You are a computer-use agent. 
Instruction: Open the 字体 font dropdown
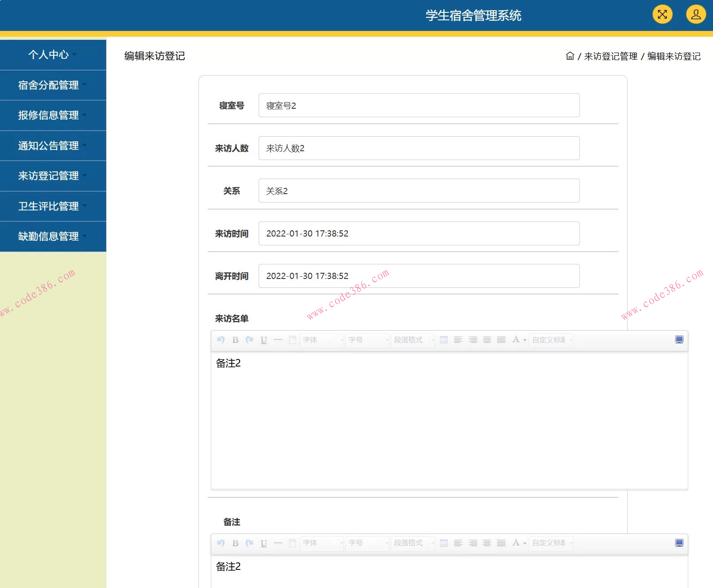pyautogui.click(x=321, y=340)
